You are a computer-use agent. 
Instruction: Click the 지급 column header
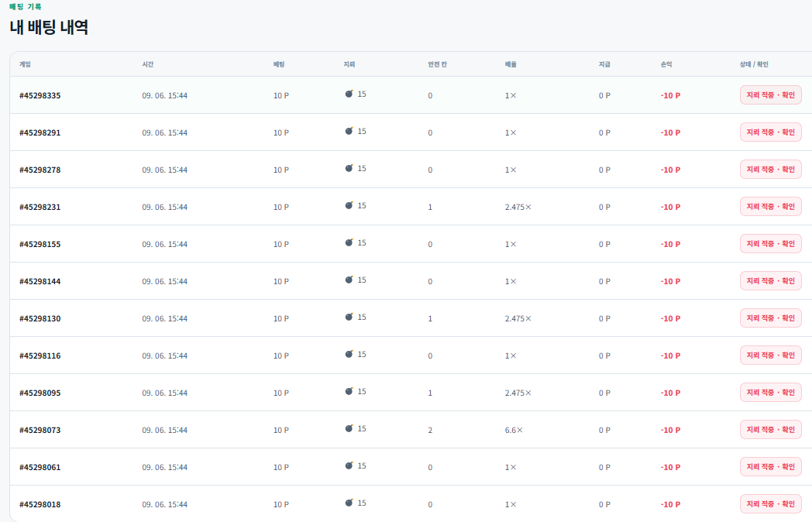[604, 64]
